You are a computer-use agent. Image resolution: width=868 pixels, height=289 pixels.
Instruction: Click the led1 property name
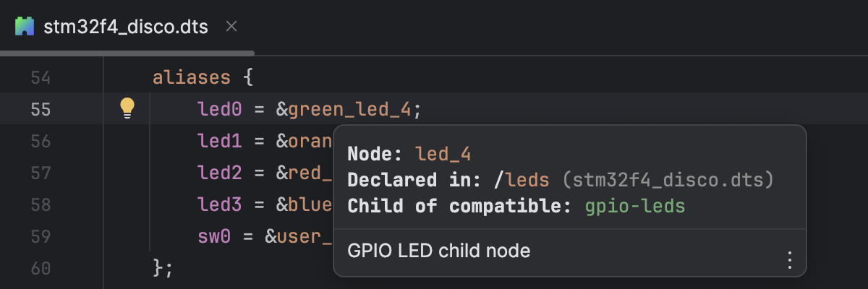click(x=220, y=141)
